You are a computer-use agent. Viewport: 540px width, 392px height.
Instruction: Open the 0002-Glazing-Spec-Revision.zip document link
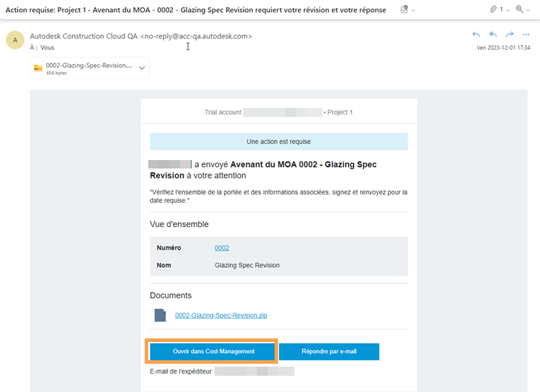tap(221, 315)
